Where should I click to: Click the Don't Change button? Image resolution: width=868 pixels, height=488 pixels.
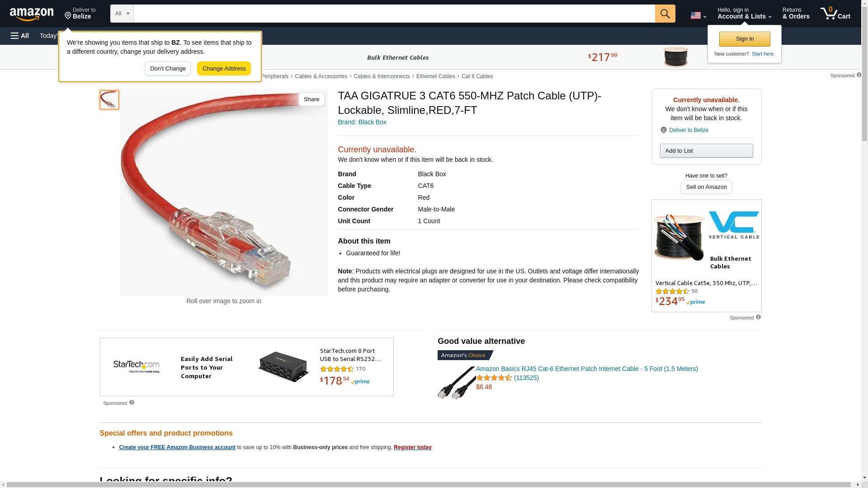[168, 69]
